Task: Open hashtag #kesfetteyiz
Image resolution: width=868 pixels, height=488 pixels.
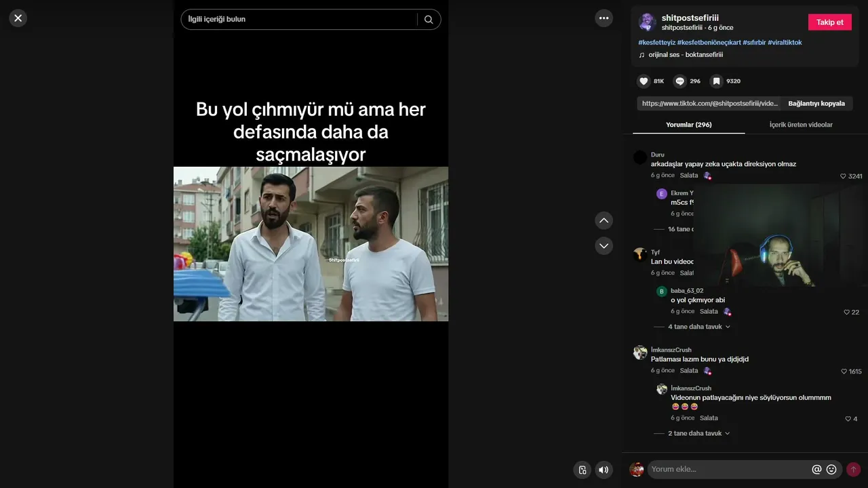Action: (x=656, y=43)
